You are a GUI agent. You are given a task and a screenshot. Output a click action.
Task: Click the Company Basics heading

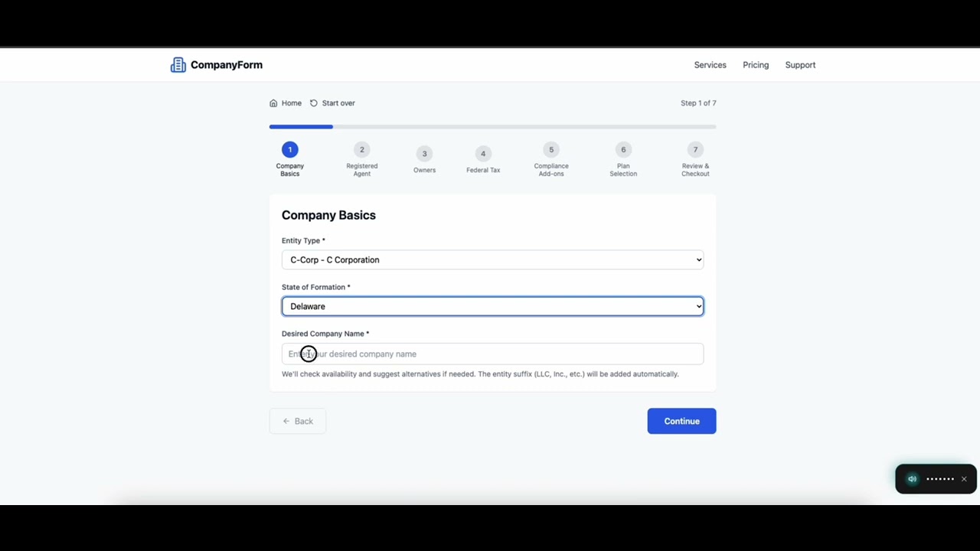tap(328, 215)
